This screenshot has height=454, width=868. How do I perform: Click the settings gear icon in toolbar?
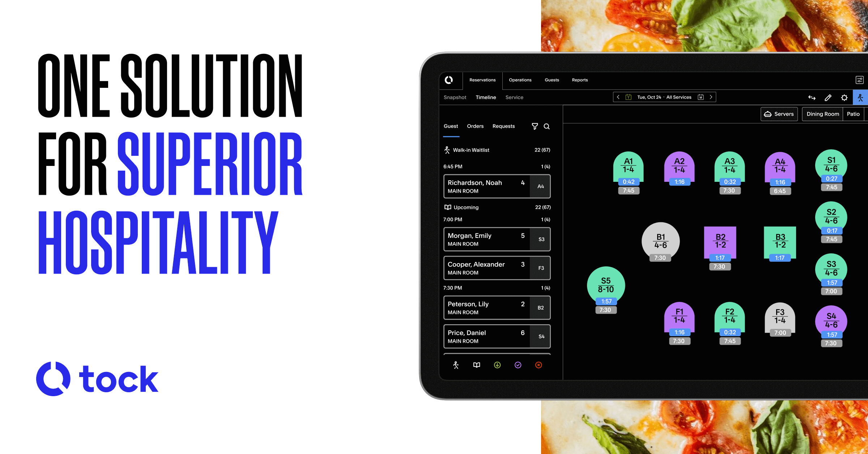pos(844,98)
